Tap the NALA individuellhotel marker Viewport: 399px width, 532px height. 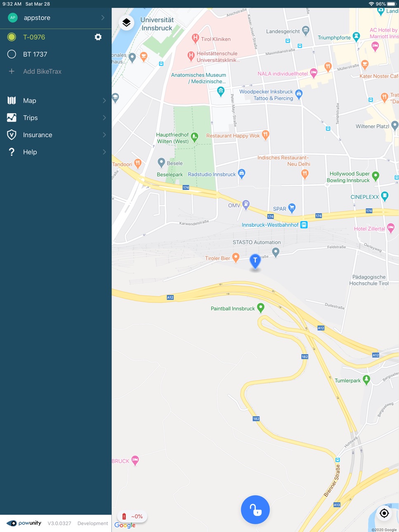click(x=314, y=73)
